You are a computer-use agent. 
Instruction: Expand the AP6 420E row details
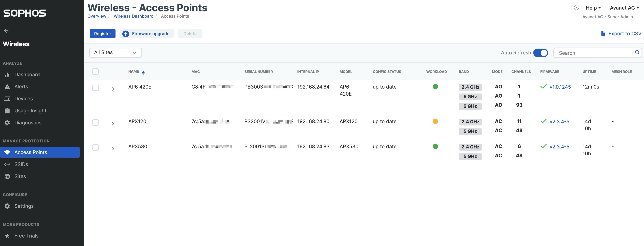113,89
